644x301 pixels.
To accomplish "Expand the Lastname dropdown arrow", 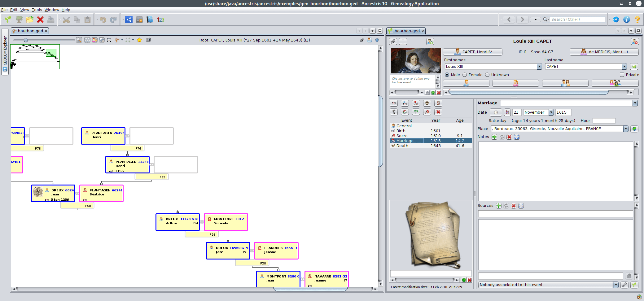I will (624, 67).
